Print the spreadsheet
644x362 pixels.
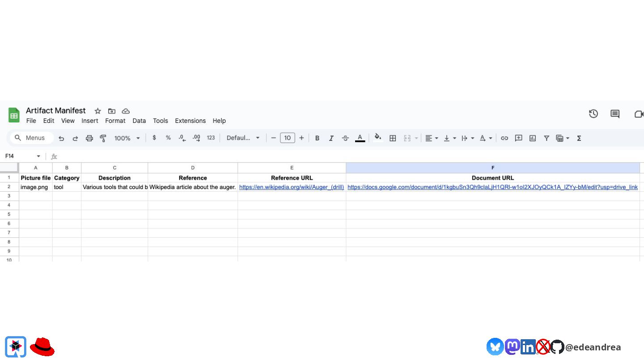pos(89,138)
